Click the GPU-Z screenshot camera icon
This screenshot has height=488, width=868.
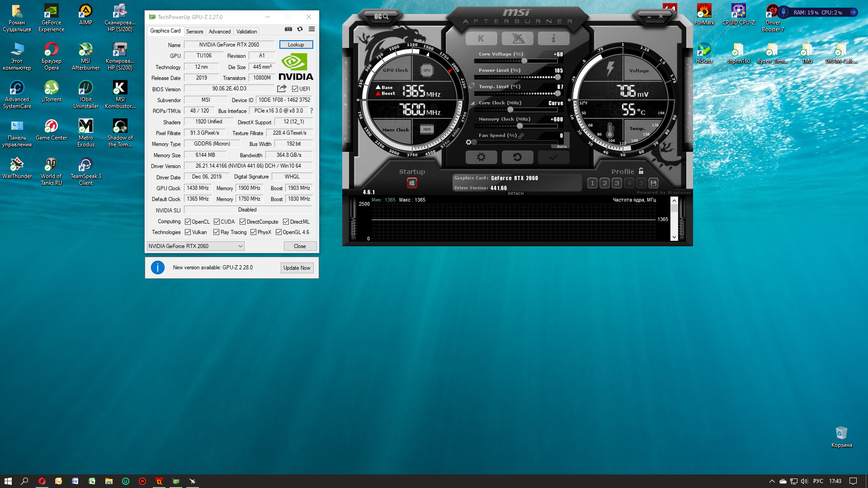[288, 29]
